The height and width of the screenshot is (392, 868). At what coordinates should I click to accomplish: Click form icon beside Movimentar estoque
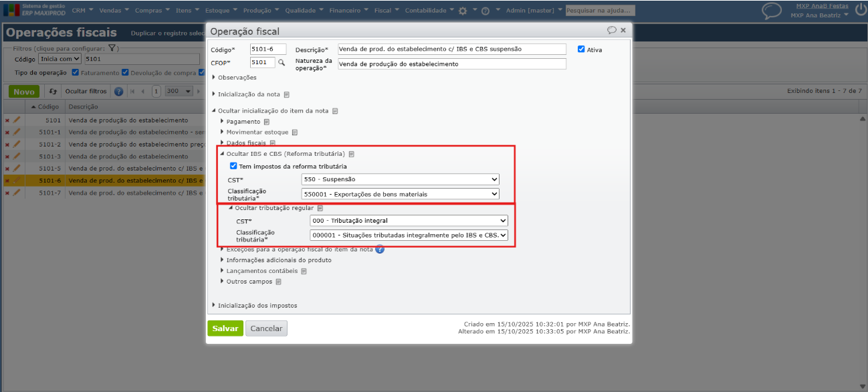pos(294,132)
